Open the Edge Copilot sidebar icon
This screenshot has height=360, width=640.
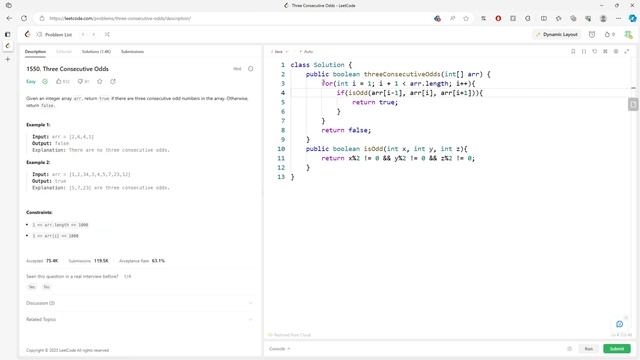[x=633, y=18]
